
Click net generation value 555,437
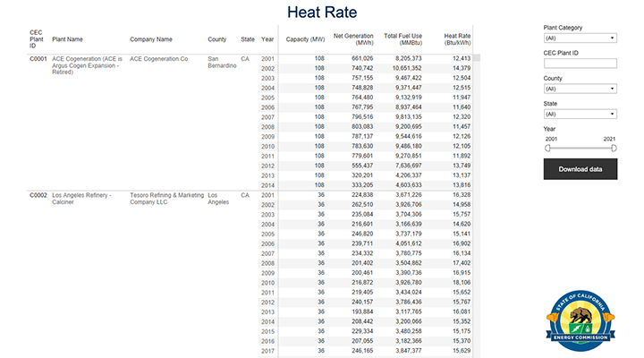(x=362, y=166)
